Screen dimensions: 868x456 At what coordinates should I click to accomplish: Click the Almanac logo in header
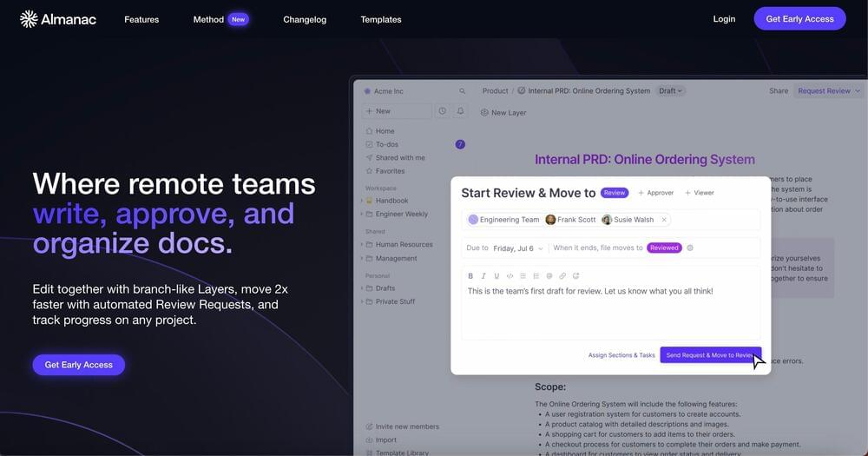[x=58, y=19]
